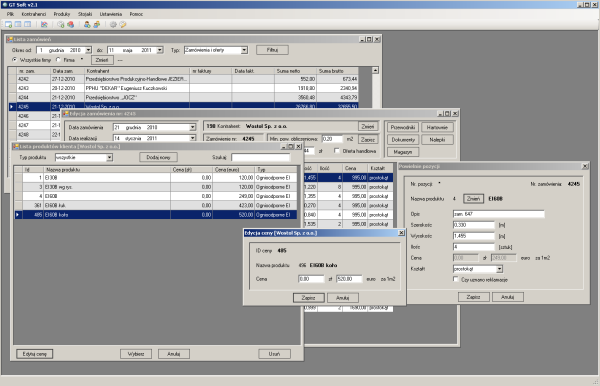Click the Edycja zamówienia window title icon

pyautogui.click(x=66, y=114)
